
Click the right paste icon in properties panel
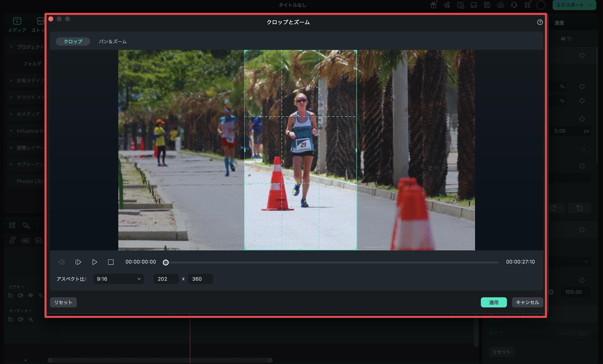click(580, 208)
